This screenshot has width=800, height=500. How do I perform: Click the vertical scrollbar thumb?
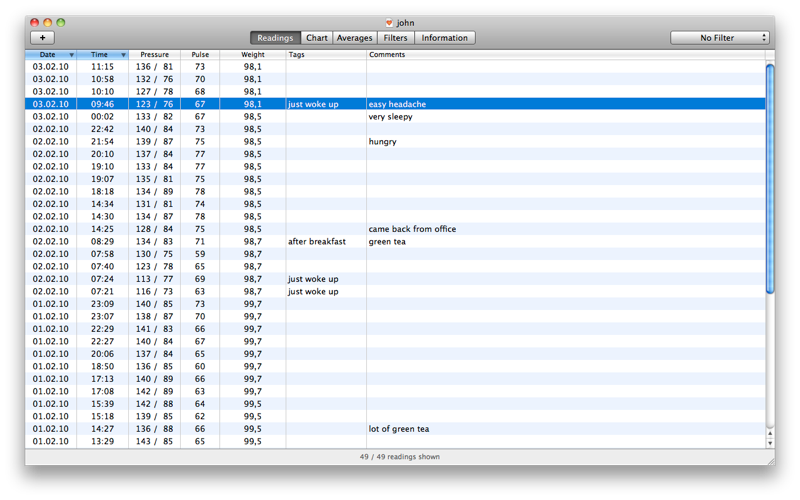[x=770, y=179]
